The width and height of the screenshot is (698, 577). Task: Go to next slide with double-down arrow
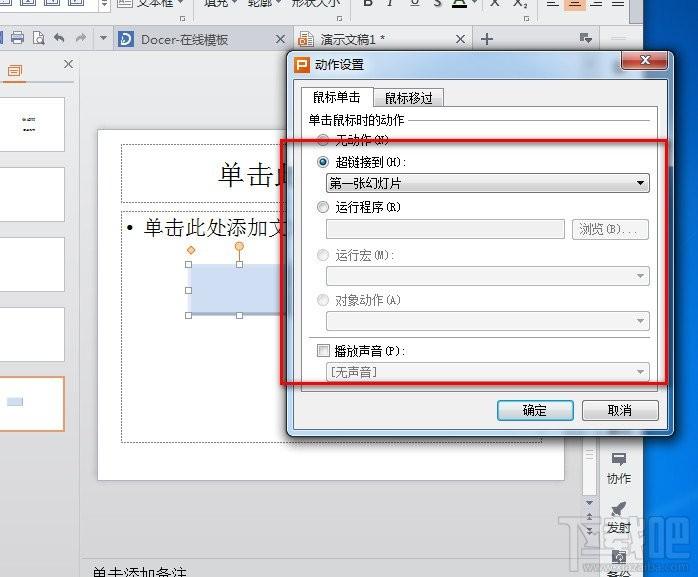click(589, 530)
